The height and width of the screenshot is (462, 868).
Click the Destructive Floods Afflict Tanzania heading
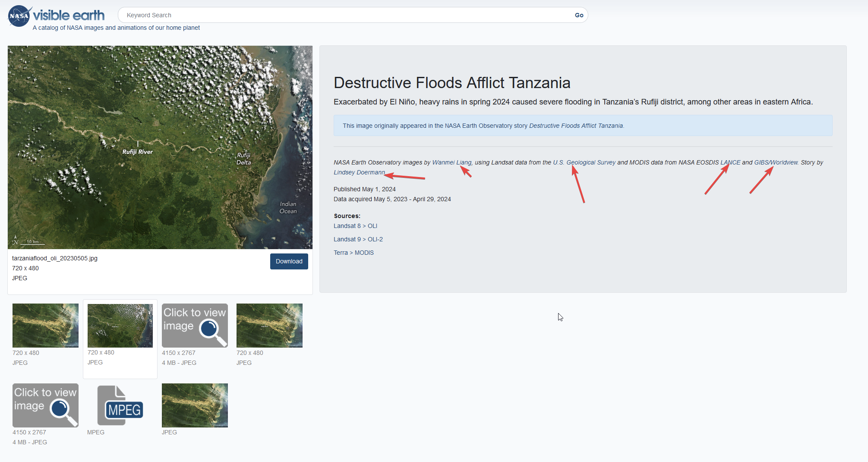(452, 82)
